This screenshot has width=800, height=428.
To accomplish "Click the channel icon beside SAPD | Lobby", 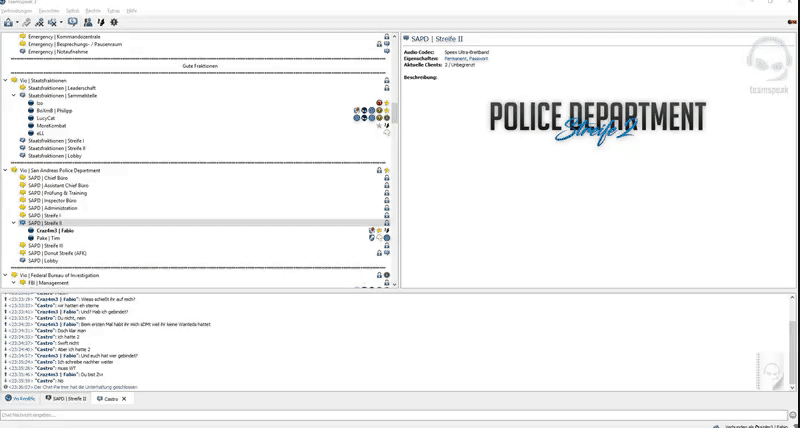I will point(22,261).
